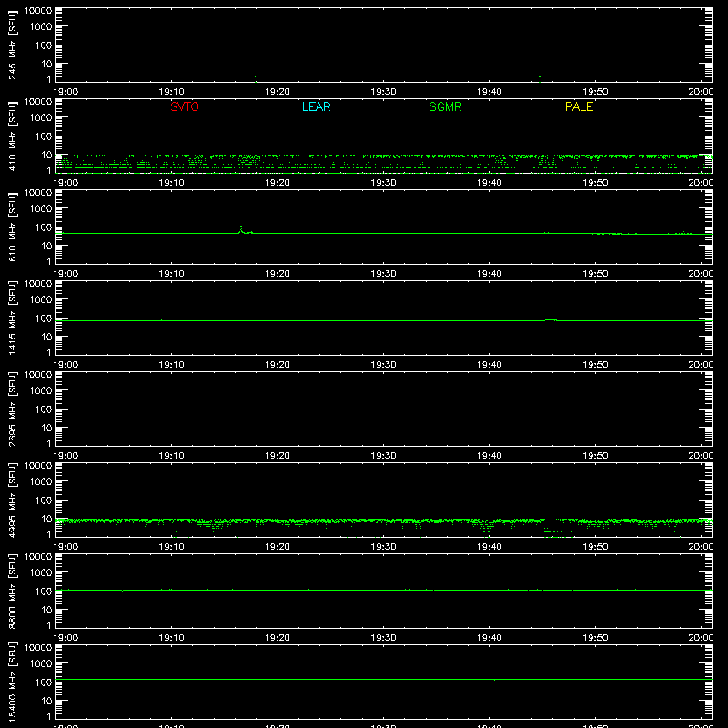
Task: Select the 610 MHz [SFU] axis label
Action: [x=12, y=227]
